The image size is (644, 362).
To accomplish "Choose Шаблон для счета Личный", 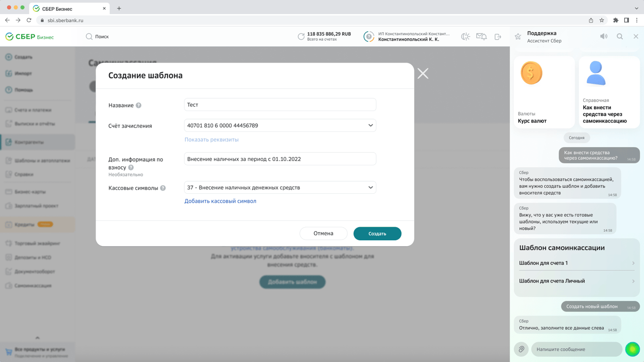I will 577,281.
